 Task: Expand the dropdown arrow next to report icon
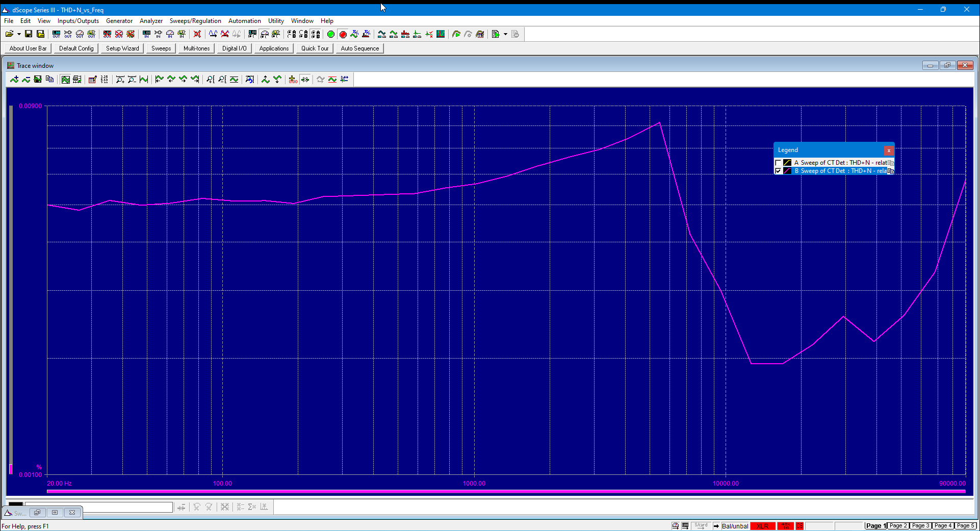click(x=505, y=34)
